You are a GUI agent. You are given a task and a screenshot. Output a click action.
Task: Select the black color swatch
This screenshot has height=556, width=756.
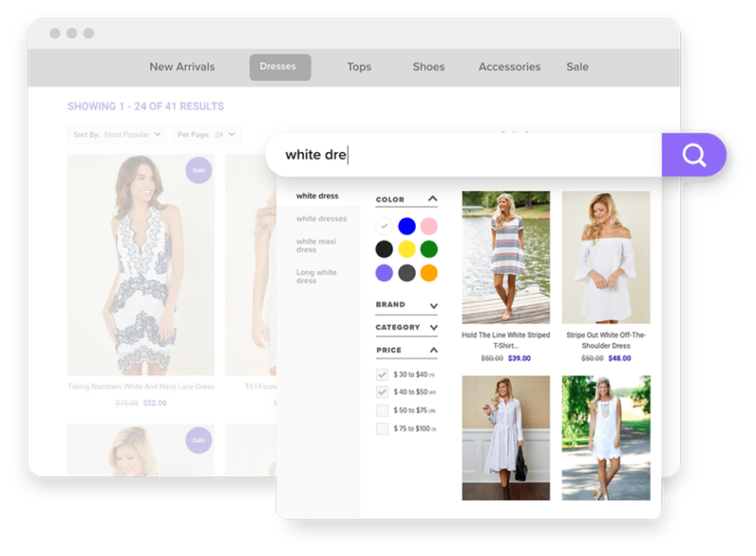(385, 249)
